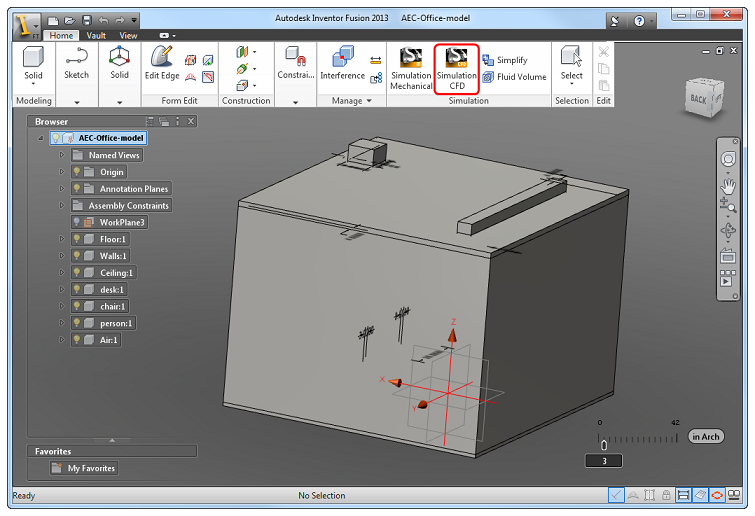This screenshot has height=516, width=755.
Task: Click the Interference analysis icon
Action: pyautogui.click(x=343, y=56)
